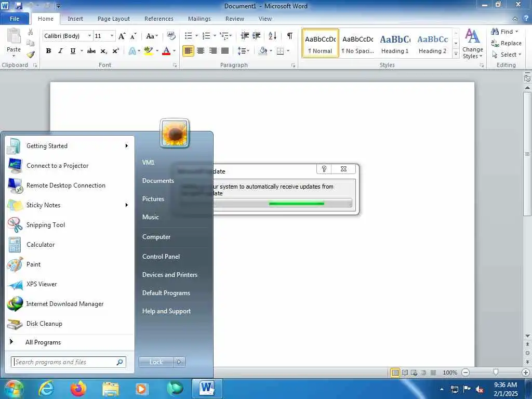Toggle Underline formatting

(x=73, y=51)
